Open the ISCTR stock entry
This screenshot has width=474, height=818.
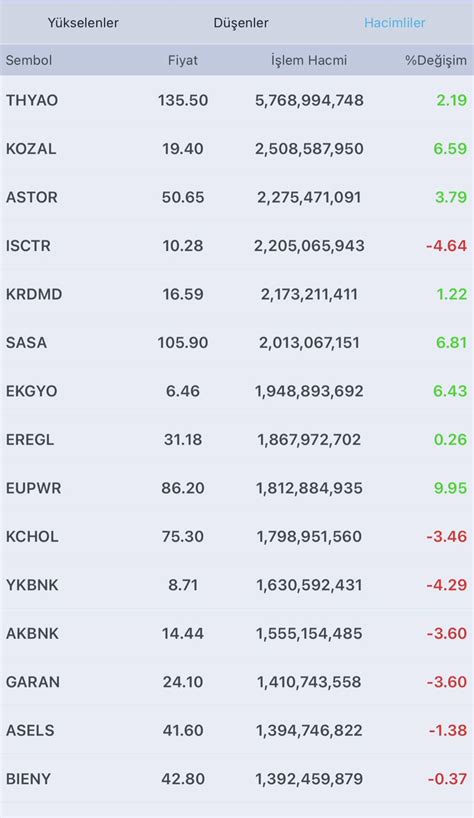point(237,246)
